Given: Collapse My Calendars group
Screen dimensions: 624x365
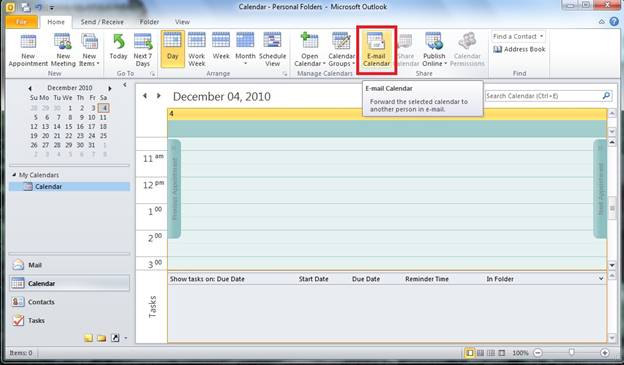Looking at the screenshot, I should [14, 175].
